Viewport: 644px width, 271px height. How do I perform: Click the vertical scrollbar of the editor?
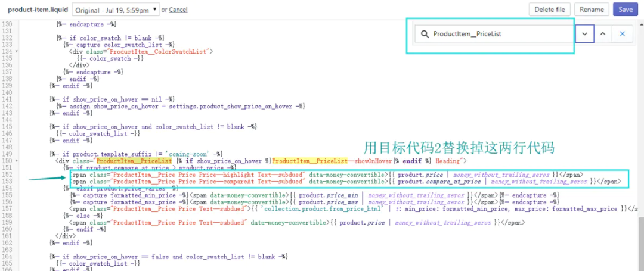click(640, 144)
